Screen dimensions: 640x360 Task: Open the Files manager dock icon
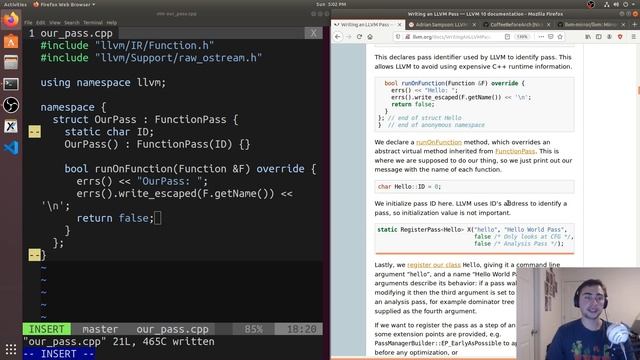(11, 62)
